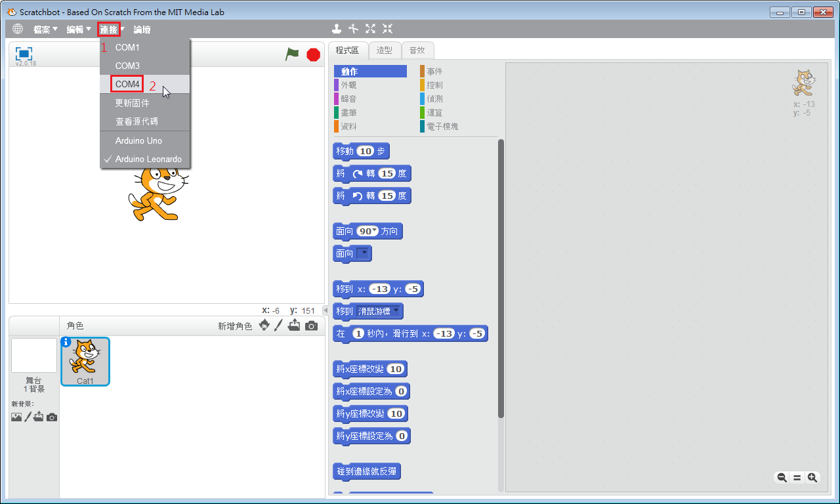Click the blocks palette vertical scrollbar
Screen dimensions: 840x504
point(501,278)
